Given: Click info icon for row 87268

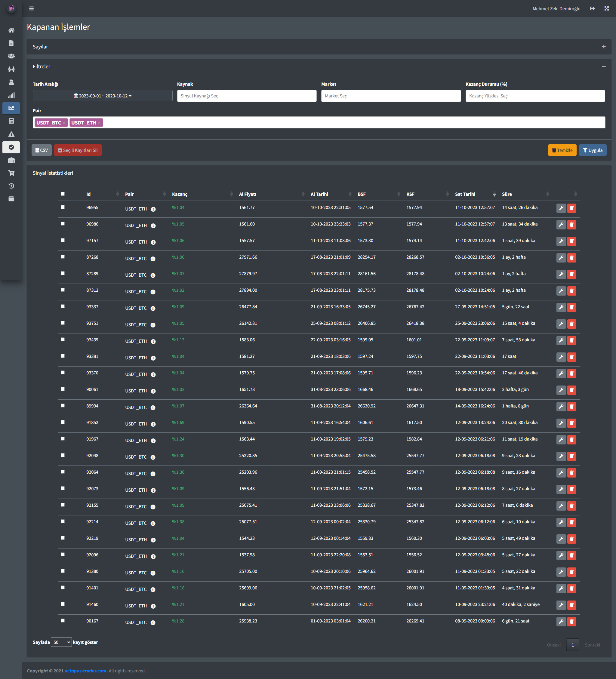Looking at the screenshot, I should pyautogui.click(x=153, y=259).
